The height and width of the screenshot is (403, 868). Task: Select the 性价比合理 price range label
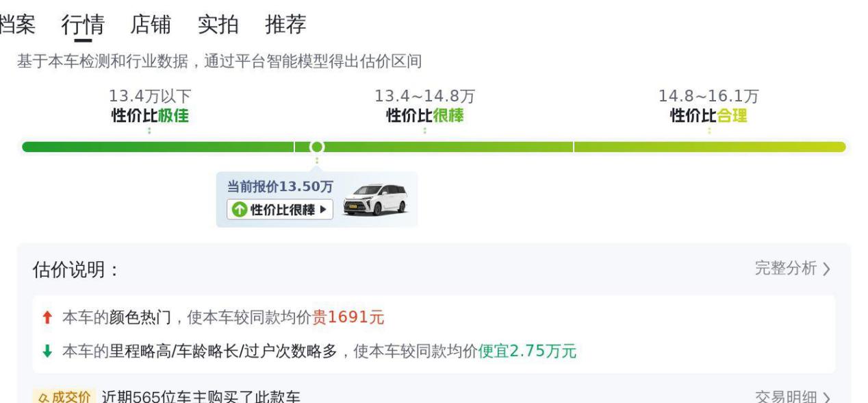(709, 115)
